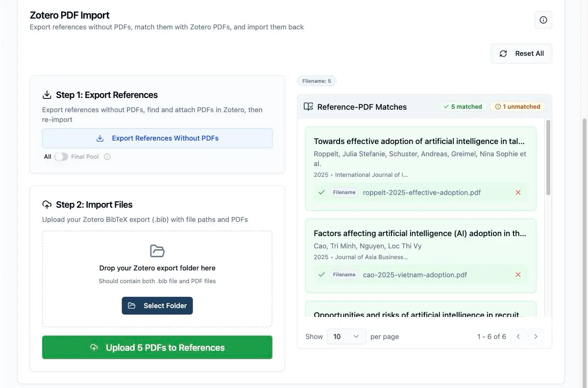588x388 pixels.
Task: Click 'Zotero PDF Import' heading
Action: point(70,15)
